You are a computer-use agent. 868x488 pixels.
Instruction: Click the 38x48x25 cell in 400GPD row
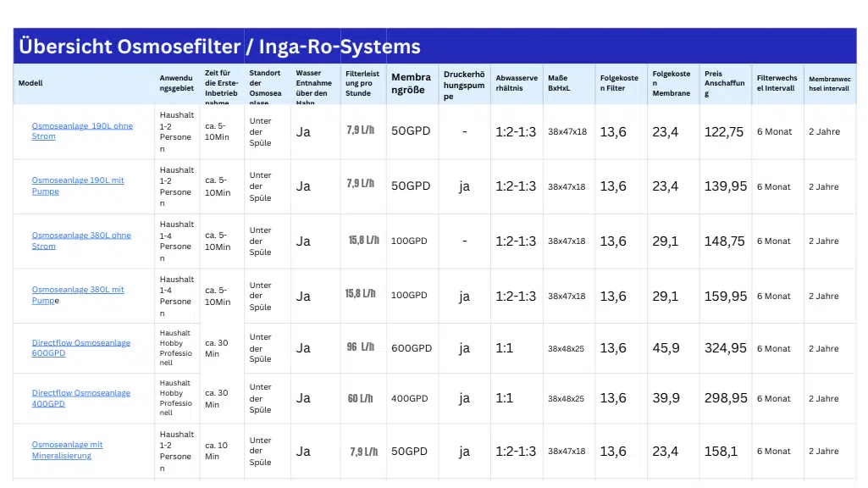[566, 398]
